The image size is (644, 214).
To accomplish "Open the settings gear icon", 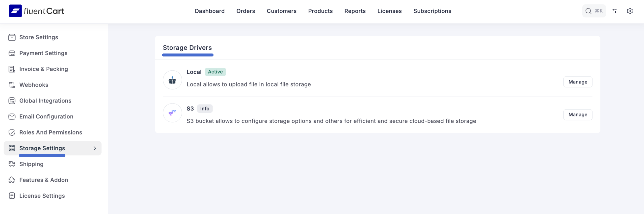I will (629, 11).
